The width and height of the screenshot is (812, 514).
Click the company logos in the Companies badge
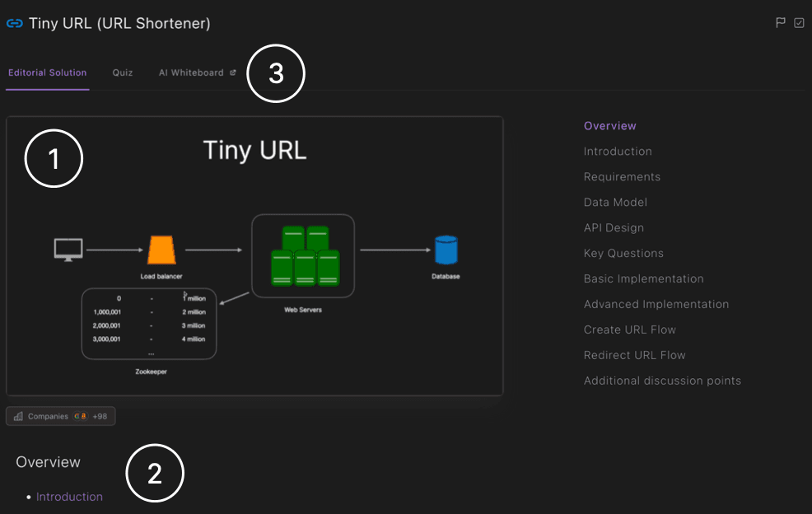(81, 416)
